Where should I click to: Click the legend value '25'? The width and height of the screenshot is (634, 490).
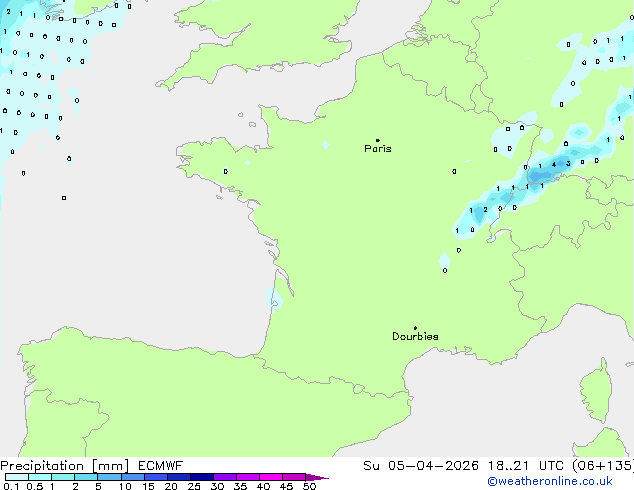[194, 486]
